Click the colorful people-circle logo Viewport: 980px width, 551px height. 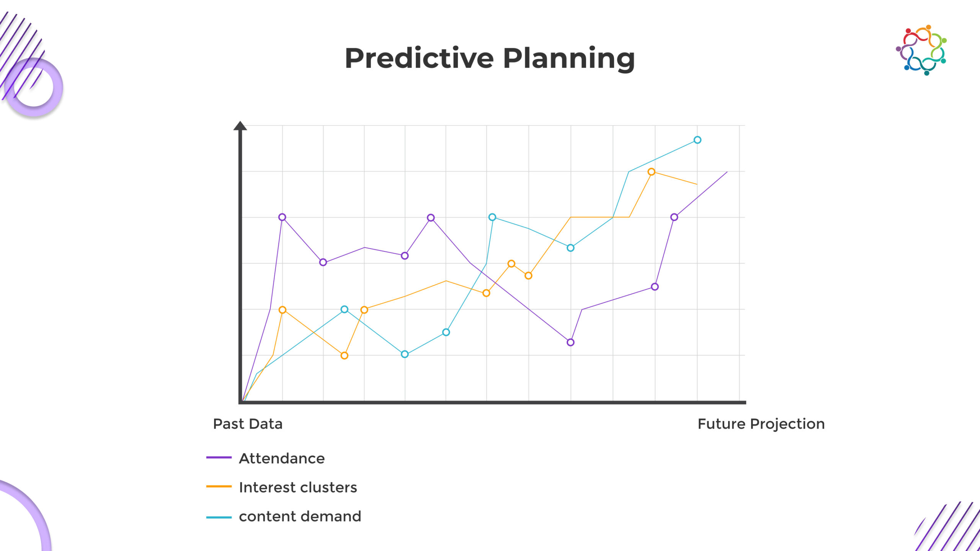[921, 50]
